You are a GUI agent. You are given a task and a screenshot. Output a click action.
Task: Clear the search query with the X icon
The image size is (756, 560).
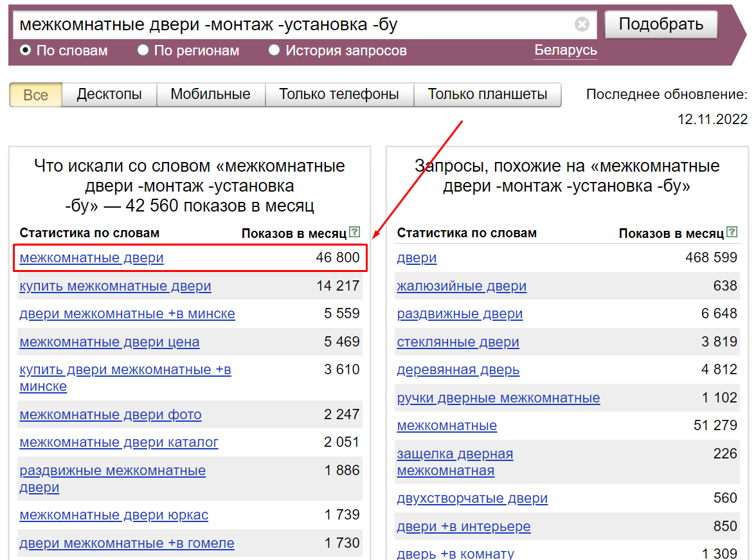582,25
